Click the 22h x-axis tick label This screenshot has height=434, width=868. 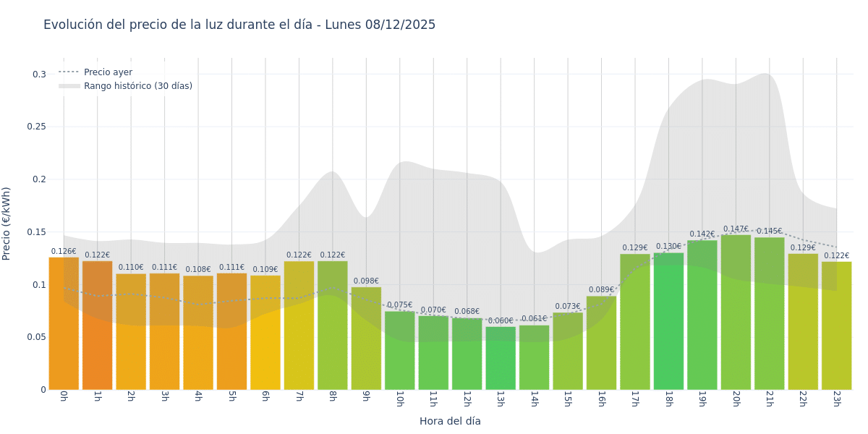803,399
